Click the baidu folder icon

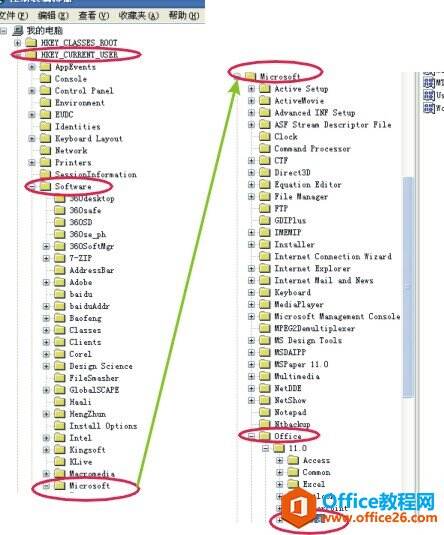pyautogui.click(x=60, y=294)
